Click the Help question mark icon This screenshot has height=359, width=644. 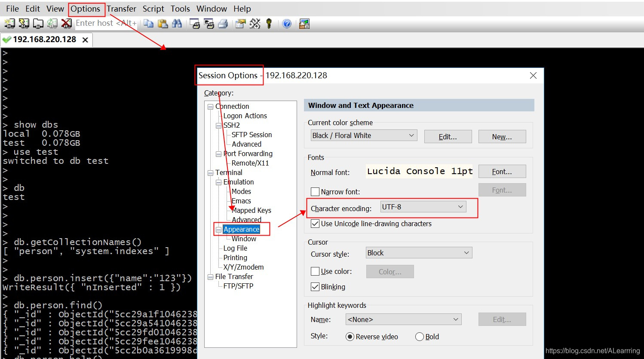tap(287, 24)
